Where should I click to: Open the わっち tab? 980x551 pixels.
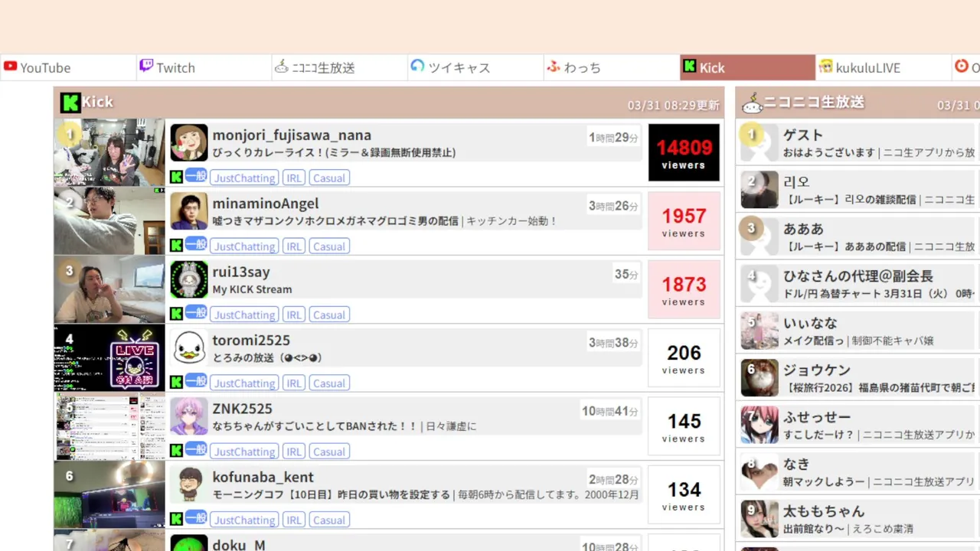click(610, 67)
